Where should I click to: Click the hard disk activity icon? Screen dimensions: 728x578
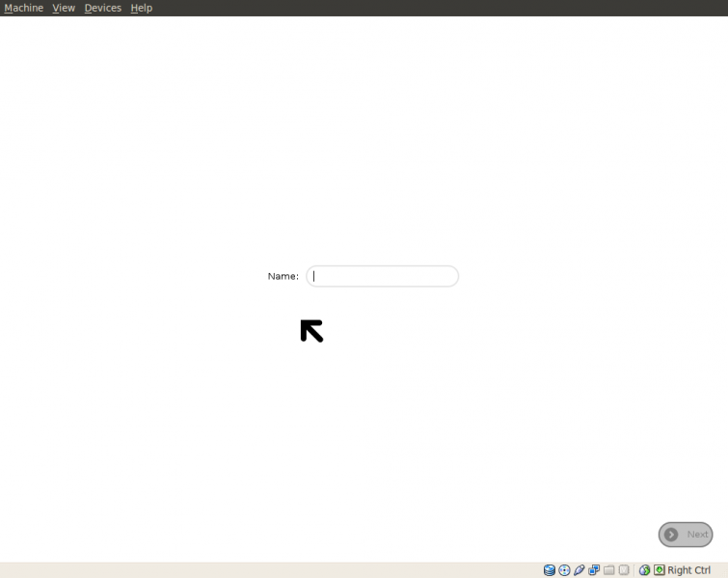(x=550, y=570)
